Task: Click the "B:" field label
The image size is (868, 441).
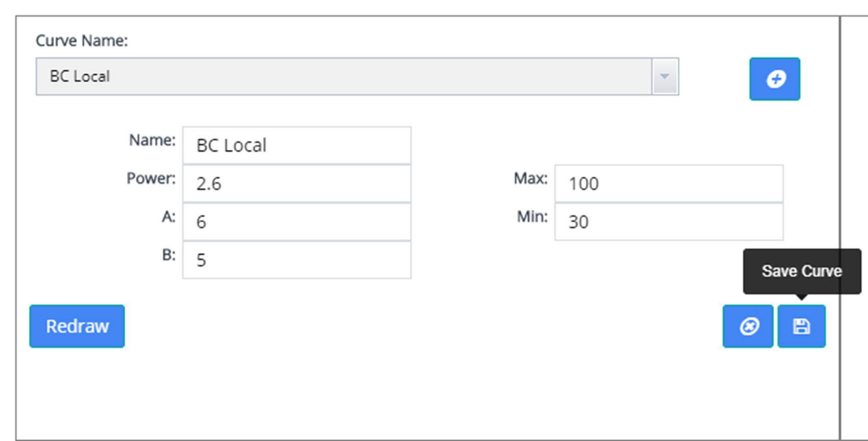Action: coord(169,255)
